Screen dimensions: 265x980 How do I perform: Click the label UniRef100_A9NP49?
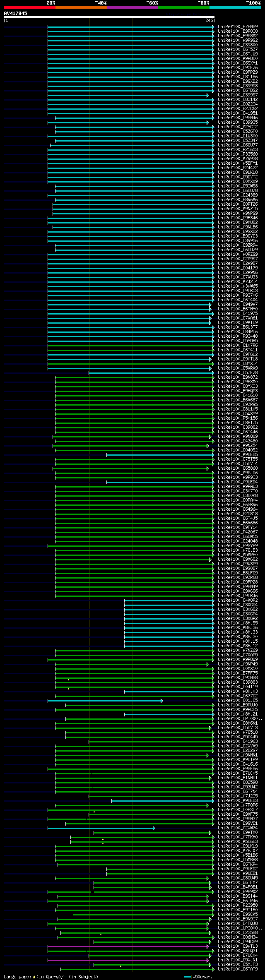click(x=238, y=664)
